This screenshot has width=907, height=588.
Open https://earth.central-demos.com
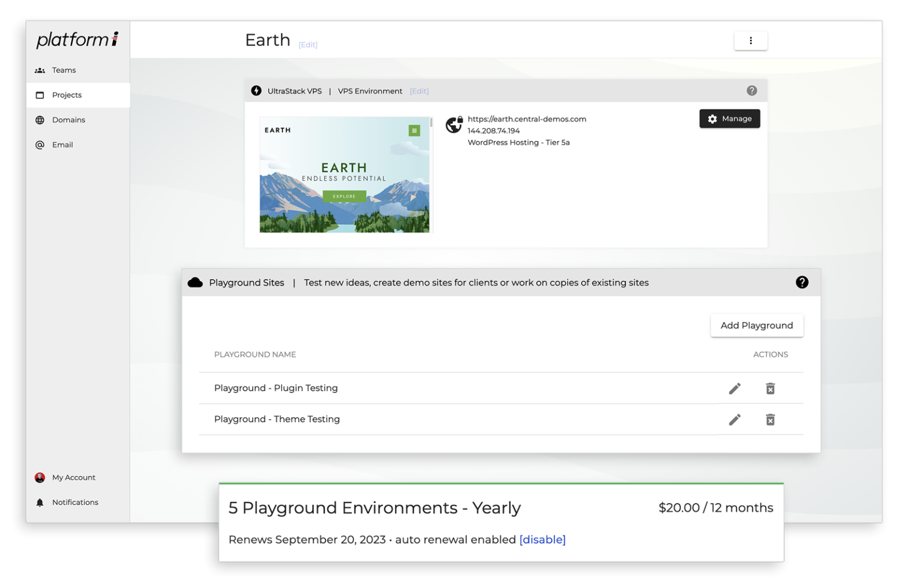click(x=526, y=119)
